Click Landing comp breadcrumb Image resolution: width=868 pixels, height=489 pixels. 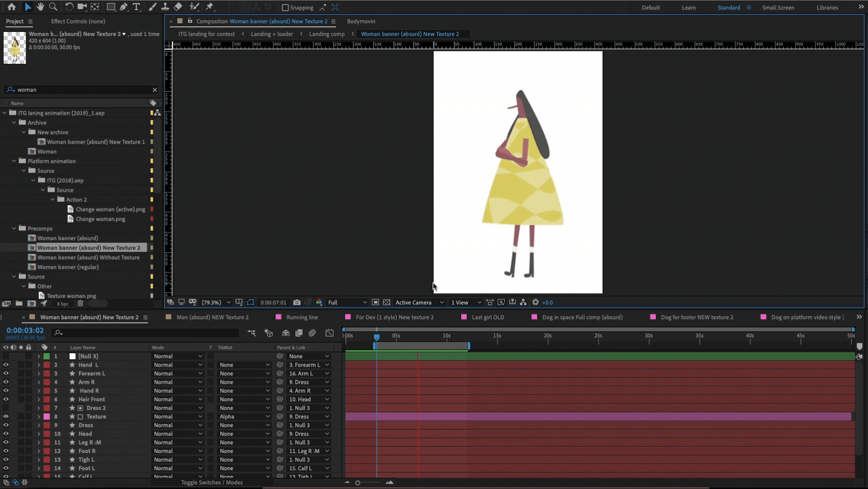pos(327,34)
